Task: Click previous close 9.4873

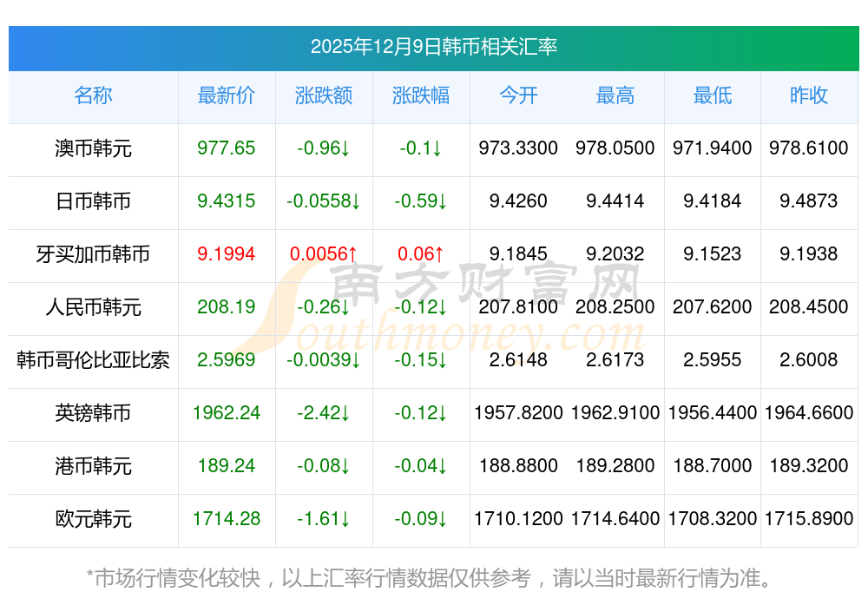Action: (x=809, y=201)
